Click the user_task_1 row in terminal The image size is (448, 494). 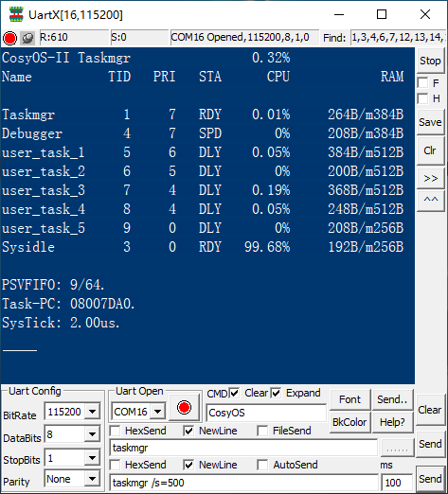(x=203, y=152)
